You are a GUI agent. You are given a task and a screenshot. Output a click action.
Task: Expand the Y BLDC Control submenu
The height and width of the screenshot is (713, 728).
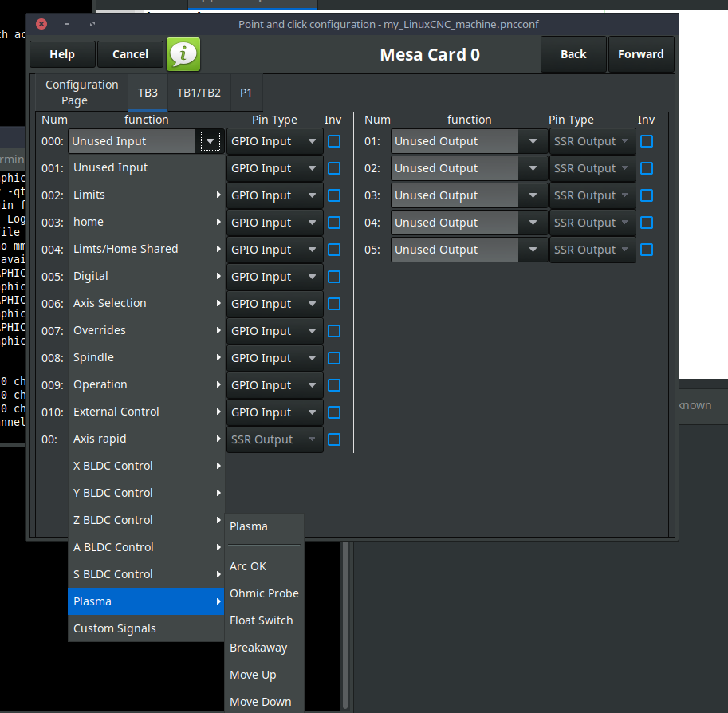tap(146, 494)
